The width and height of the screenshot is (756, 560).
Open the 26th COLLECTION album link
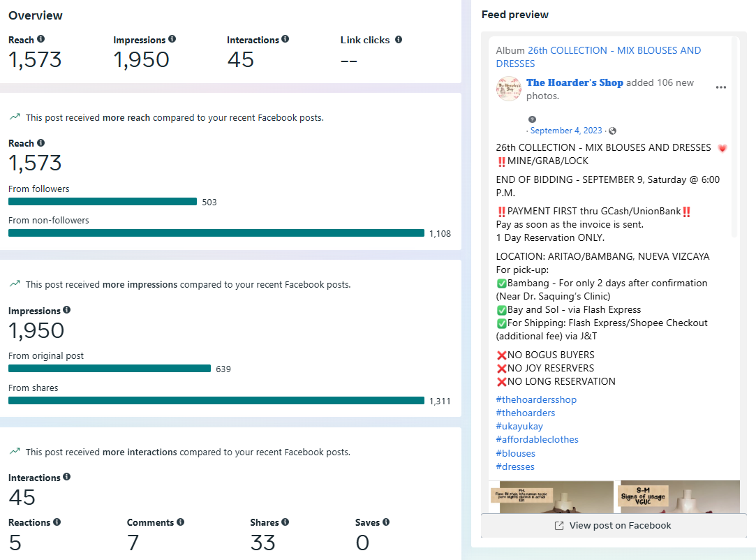pos(614,50)
